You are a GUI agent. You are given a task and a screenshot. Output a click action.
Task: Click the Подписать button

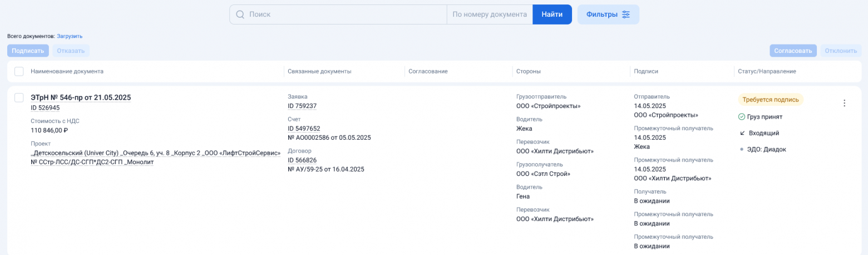(x=28, y=51)
